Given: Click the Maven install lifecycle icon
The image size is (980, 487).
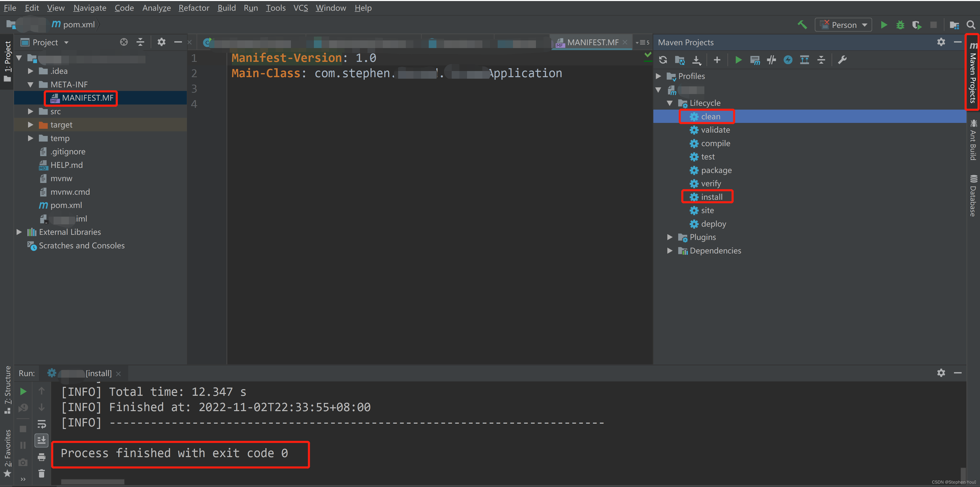Looking at the screenshot, I should [x=696, y=196].
